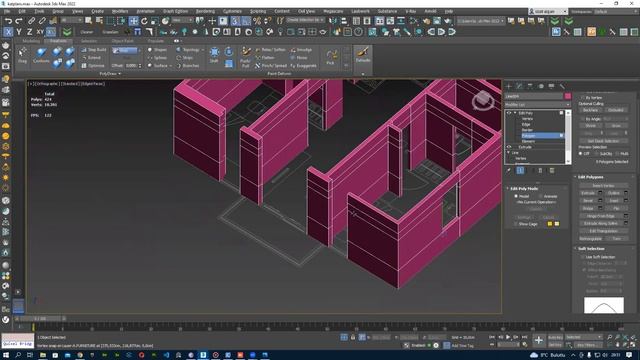Open the user account dropdown

pyautogui.click(x=548, y=11)
